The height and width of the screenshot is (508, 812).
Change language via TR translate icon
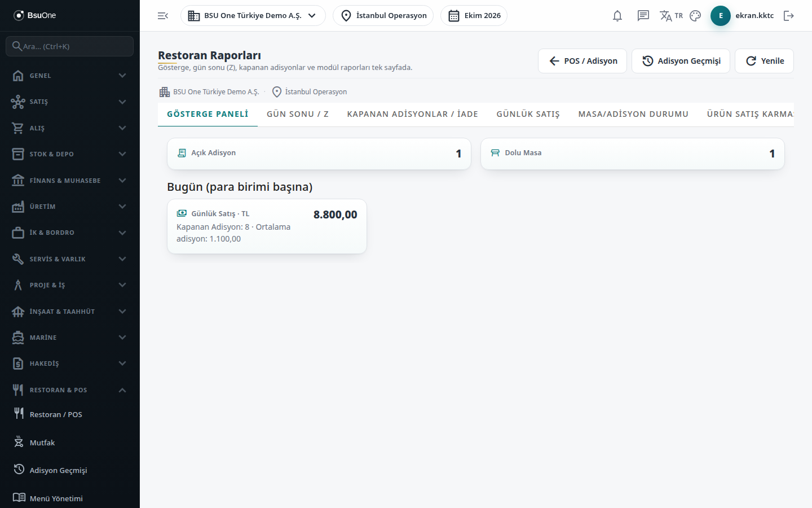(x=671, y=16)
